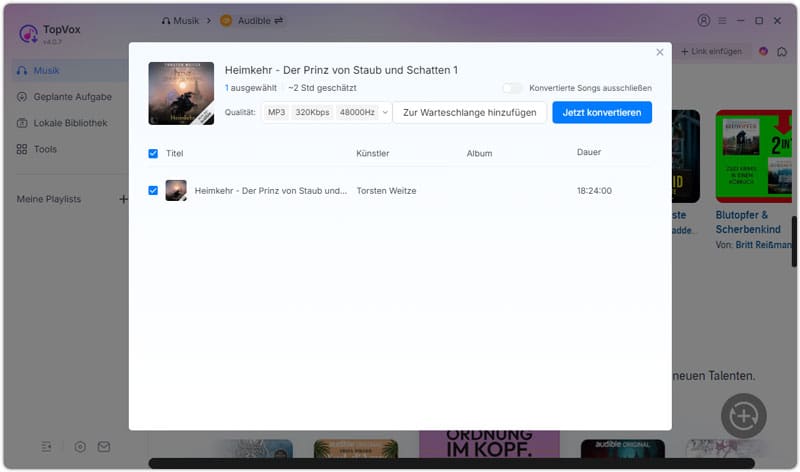Open the hamburger menu in title bar
This screenshot has height=472, width=800.
click(x=722, y=21)
